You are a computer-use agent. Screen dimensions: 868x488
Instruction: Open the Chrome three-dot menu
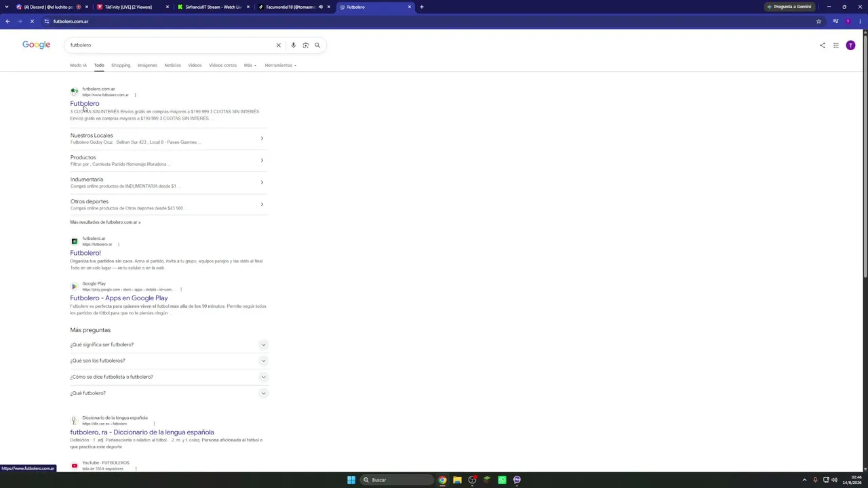pyautogui.click(x=860, y=21)
